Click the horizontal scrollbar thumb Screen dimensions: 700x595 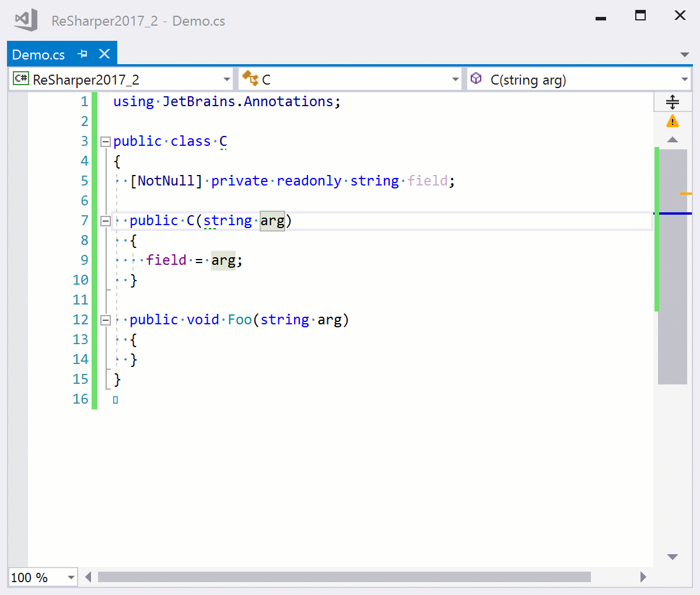[x=344, y=577]
